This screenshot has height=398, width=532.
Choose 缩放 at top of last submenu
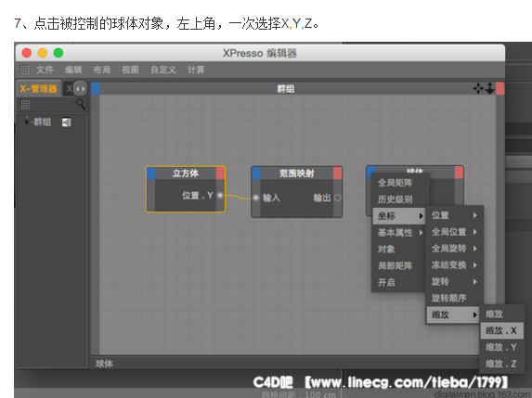(501, 314)
